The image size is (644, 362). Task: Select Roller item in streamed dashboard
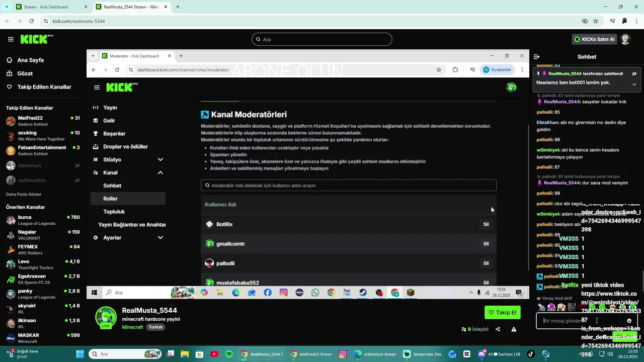tap(128, 199)
